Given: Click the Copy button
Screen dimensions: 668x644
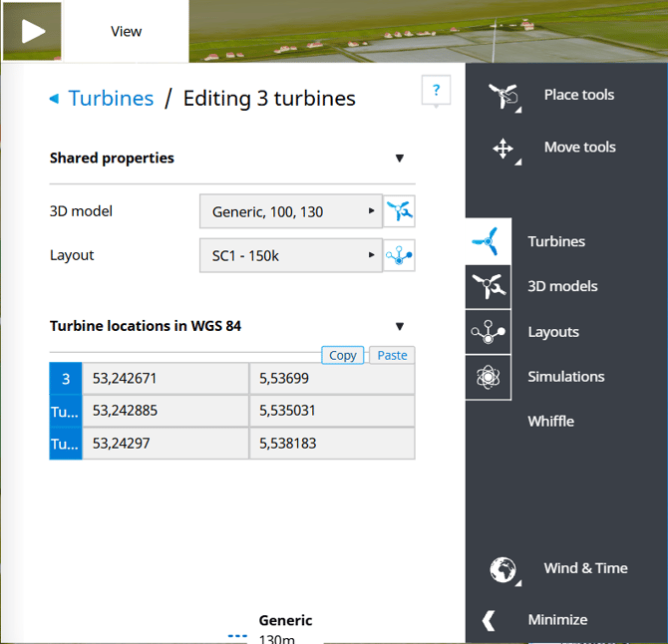Looking at the screenshot, I should 343,355.
